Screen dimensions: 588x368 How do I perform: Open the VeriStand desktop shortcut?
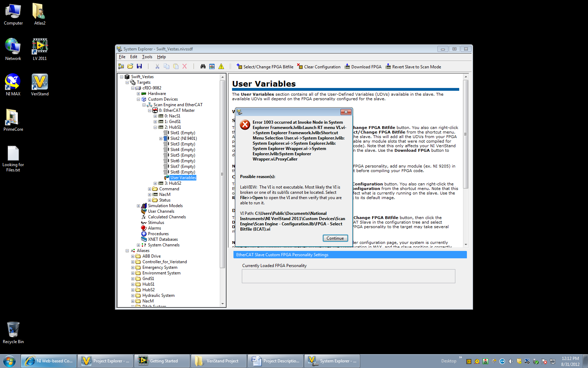tap(40, 85)
